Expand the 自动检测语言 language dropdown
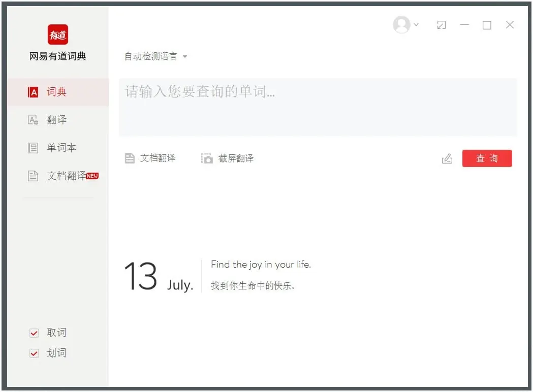The image size is (533, 392). pyautogui.click(x=155, y=56)
